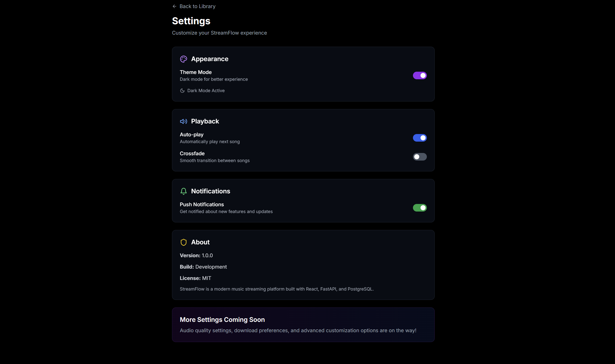
Task: Click the moon icon beside Dark Mode Active
Action: tap(182, 91)
